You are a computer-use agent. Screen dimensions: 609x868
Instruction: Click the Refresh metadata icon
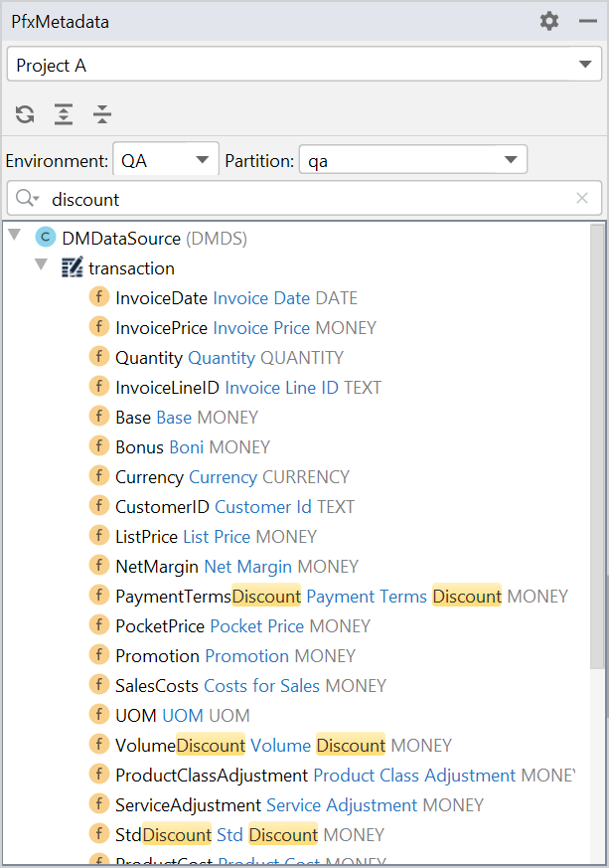coord(25,114)
